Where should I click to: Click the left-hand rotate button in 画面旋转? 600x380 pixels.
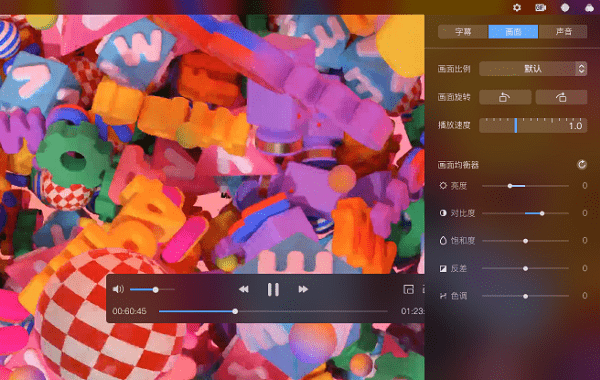(x=505, y=97)
